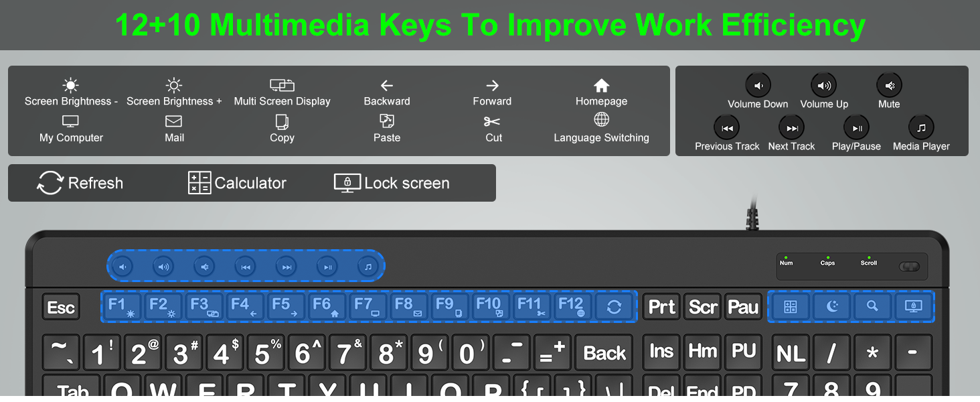Select the Paste icon in legend panel

pos(387,121)
